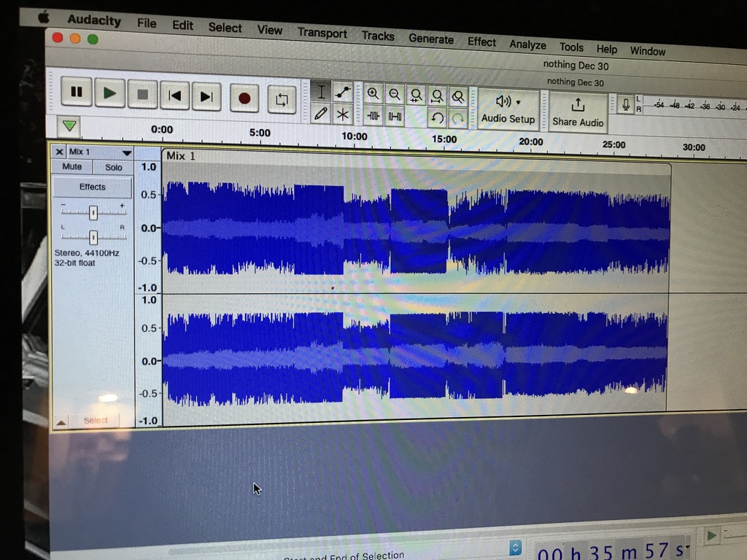This screenshot has height=560, width=747.
Task: Click the Mix 1 pan slider handle
Action: click(93, 237)
